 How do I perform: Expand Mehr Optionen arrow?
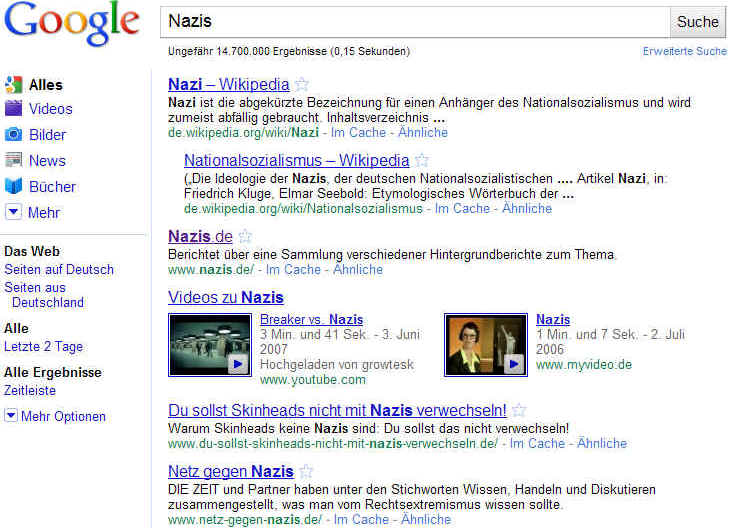[11, 415]
